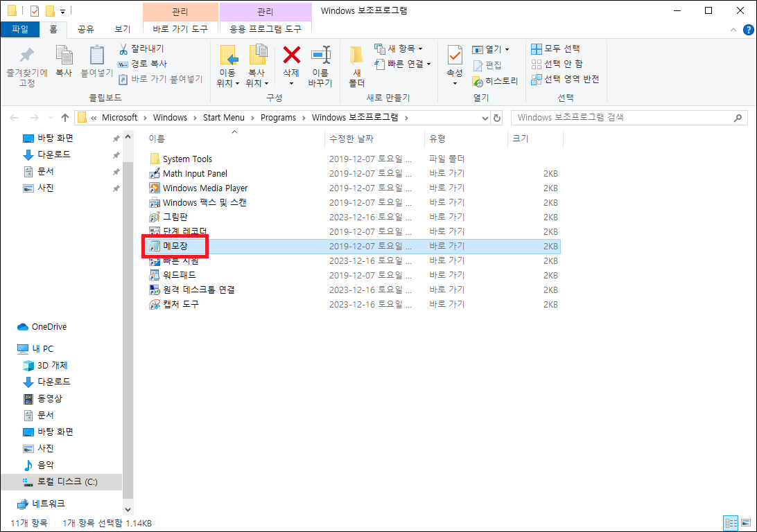Open New item (새 항목) dropdown
757x532 pixels.
[399, 48]
